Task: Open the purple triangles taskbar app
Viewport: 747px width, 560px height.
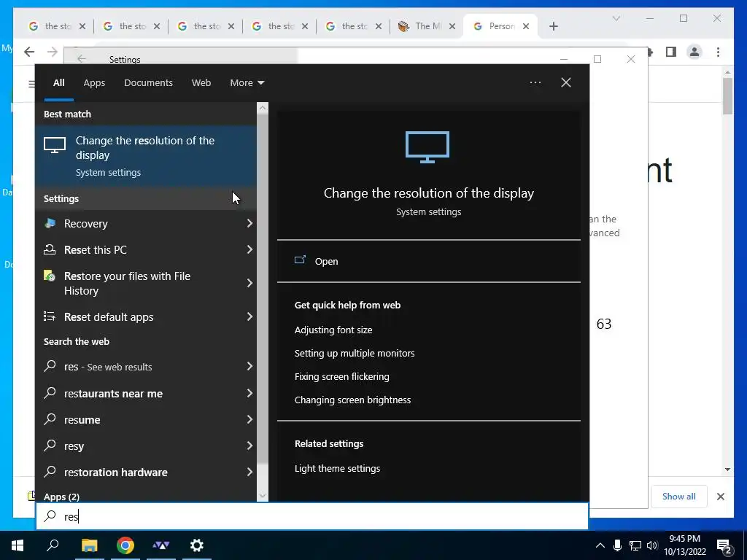Action: pos(161,545)
